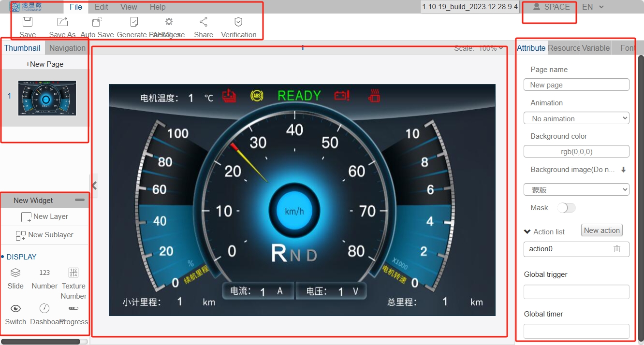Viewport: 644px width, 345px height.
Task: Open the Edit menu
Action: point(101,7)
